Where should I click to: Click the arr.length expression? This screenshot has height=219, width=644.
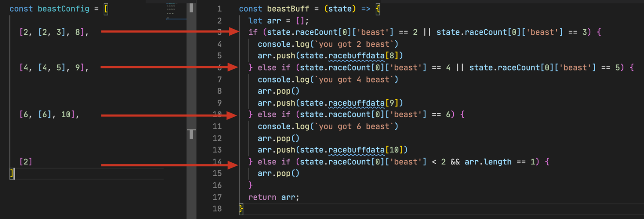tap(488, 162)
